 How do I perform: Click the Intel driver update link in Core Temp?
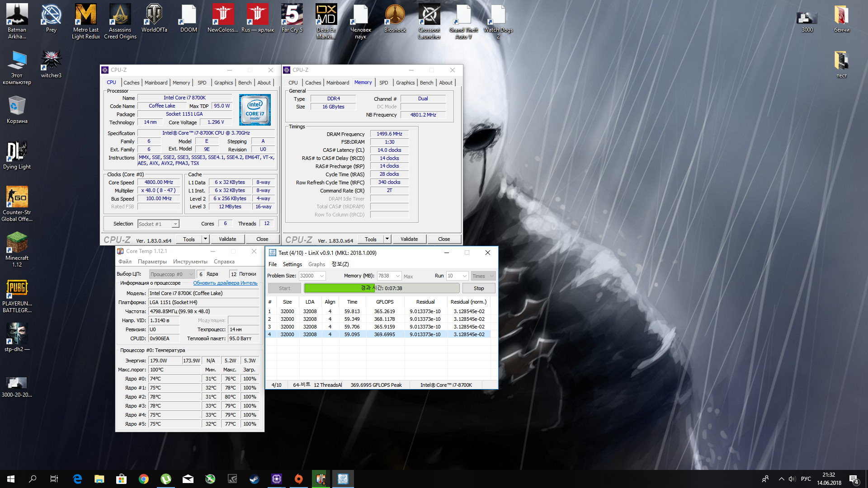pos(225,283)
